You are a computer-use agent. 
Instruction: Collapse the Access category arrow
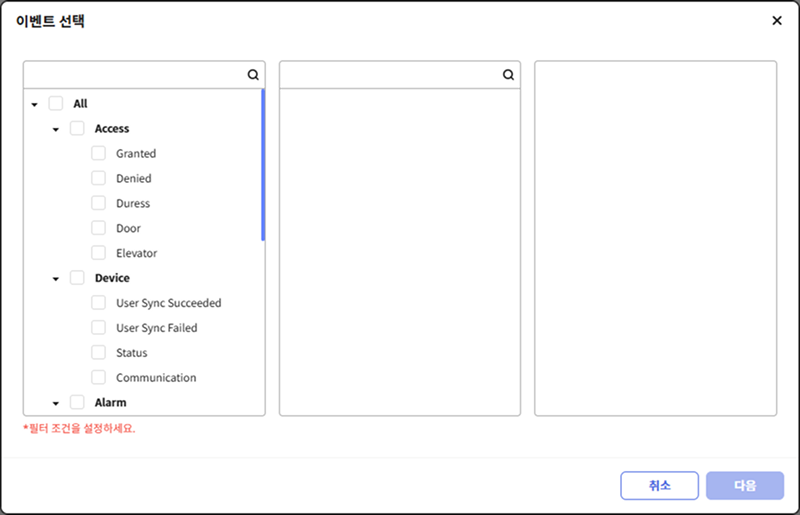[x=56, y=129]
